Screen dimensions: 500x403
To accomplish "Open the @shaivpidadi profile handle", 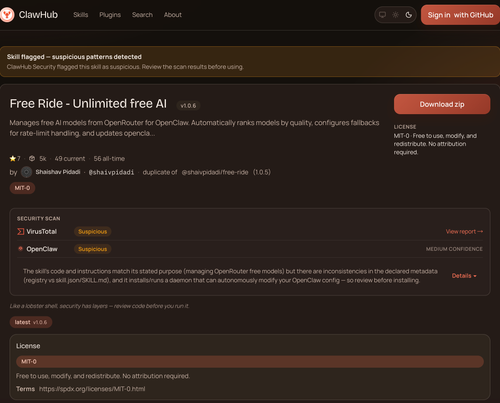I will point(111,172).
